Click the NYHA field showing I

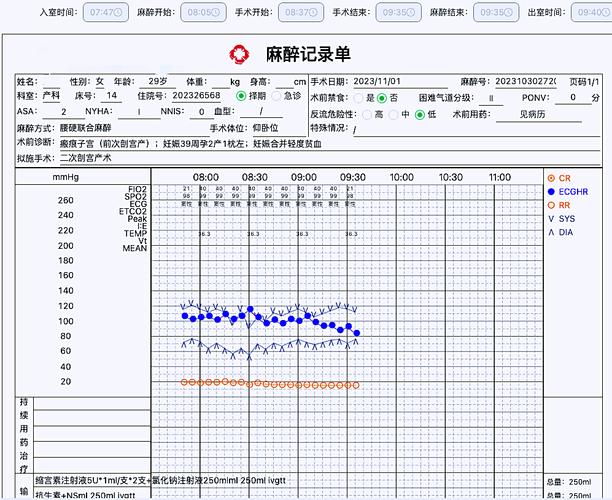(x=139, y=112)
